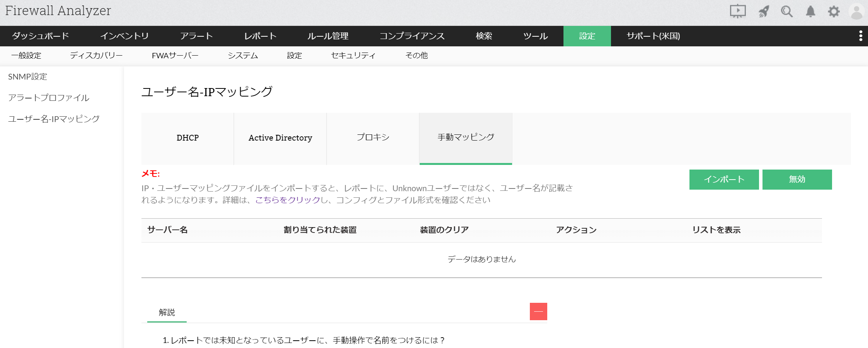Image resolution: width=868 pixels, height=348 pixels.
Task: Go to the ルール管理 menu
Action: (328, 36)
